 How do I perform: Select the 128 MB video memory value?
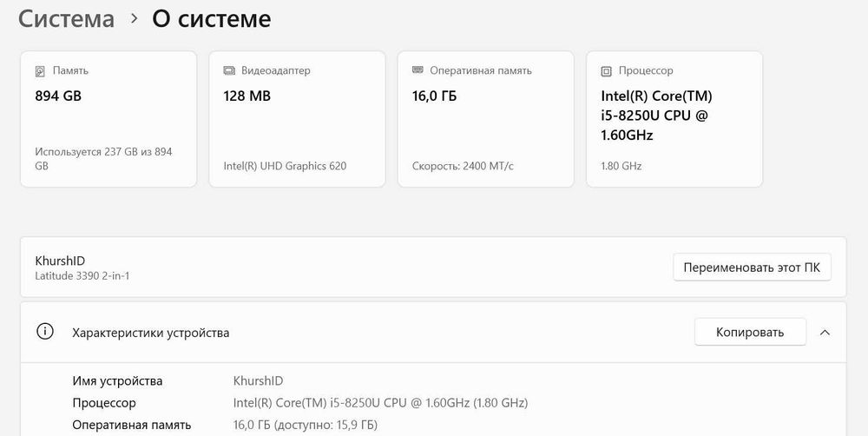[x=247, y=96]
